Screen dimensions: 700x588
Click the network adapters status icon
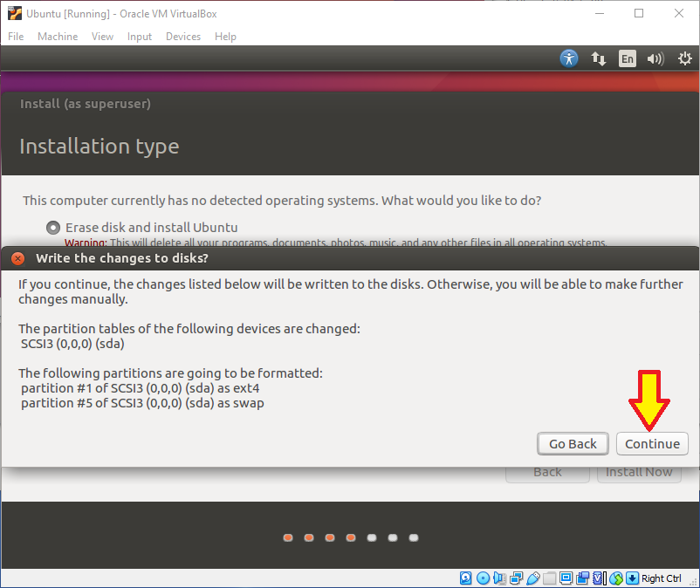tap(516, 578)
